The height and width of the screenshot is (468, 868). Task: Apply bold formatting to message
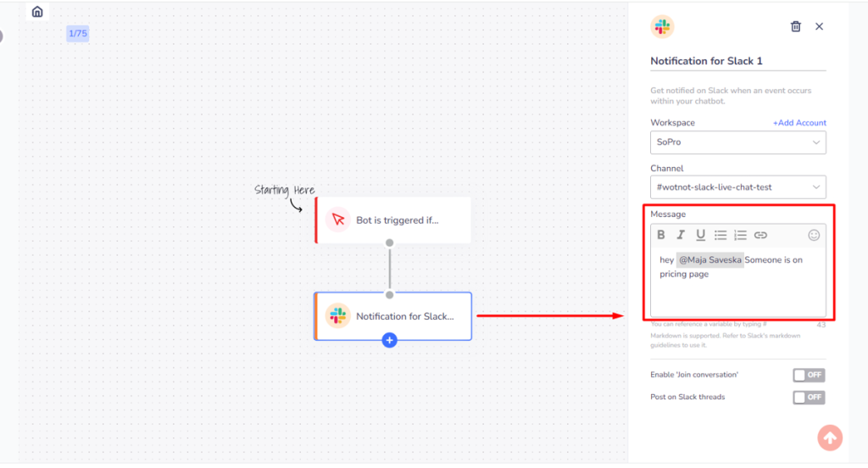[661, 235]
